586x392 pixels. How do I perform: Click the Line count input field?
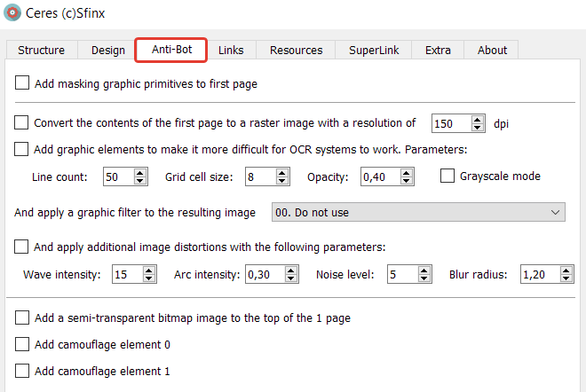pyautogui.click(x=116, y=176)
